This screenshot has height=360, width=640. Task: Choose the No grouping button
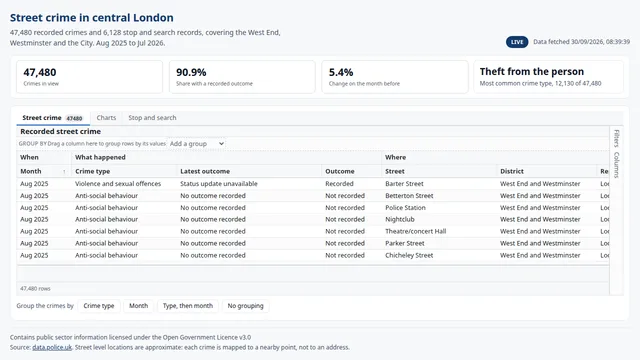pos(245,306)
